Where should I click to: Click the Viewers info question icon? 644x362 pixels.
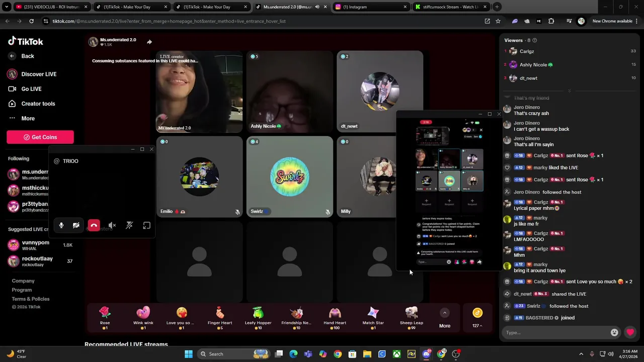(x=534, y=40)
